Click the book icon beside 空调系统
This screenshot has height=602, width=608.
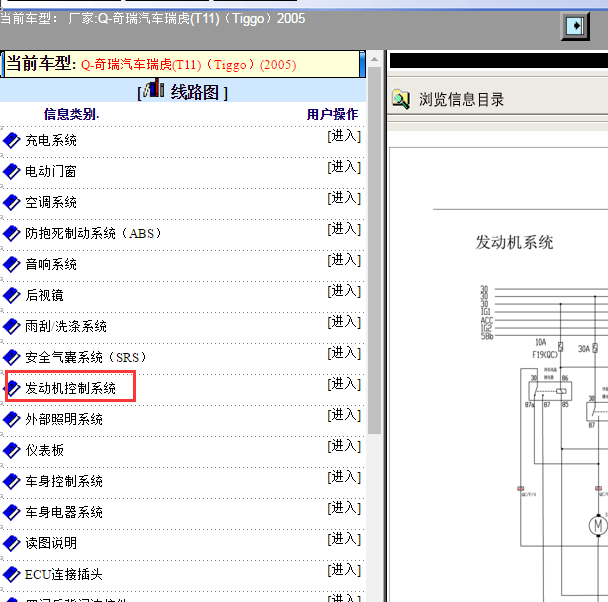coord(12,202)
